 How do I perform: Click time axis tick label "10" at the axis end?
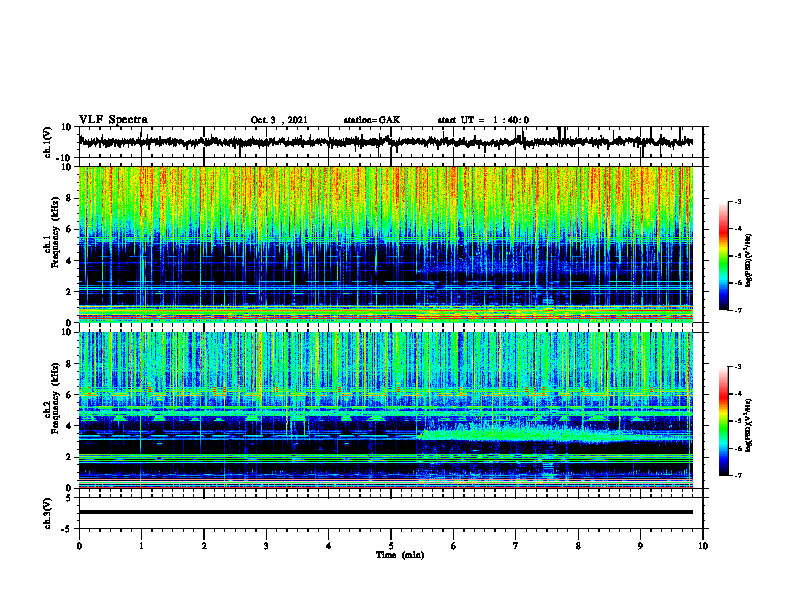703,546
